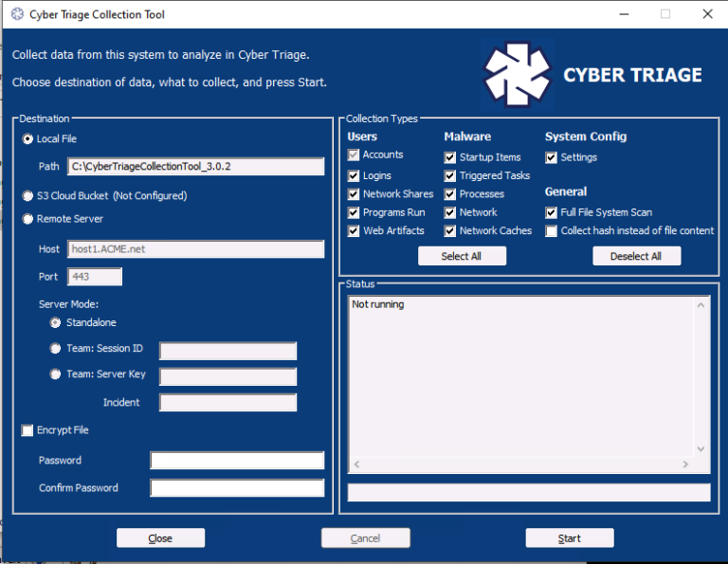Click the Close button at bottom
Screen dimensions: 728x564
point(160,538)
